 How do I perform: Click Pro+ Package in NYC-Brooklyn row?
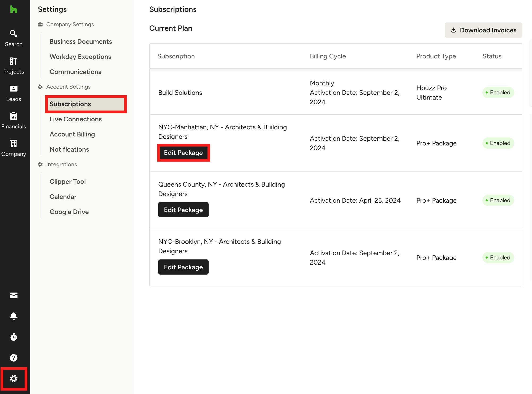pos(437,258)
